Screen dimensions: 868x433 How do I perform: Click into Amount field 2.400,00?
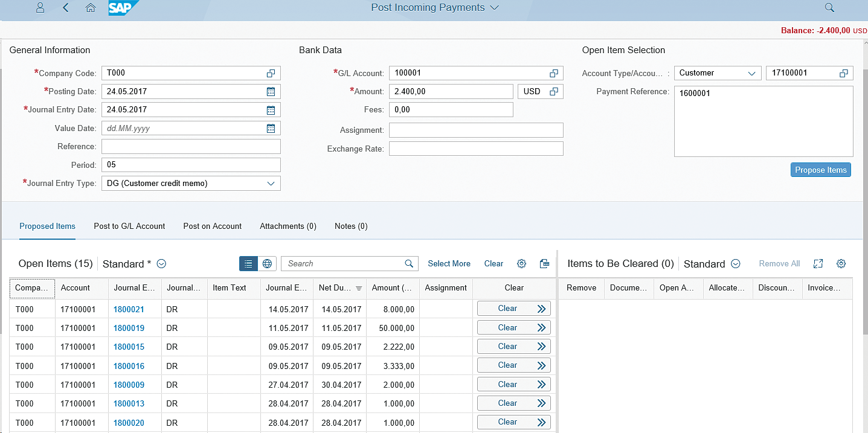[x=451, y=91]
